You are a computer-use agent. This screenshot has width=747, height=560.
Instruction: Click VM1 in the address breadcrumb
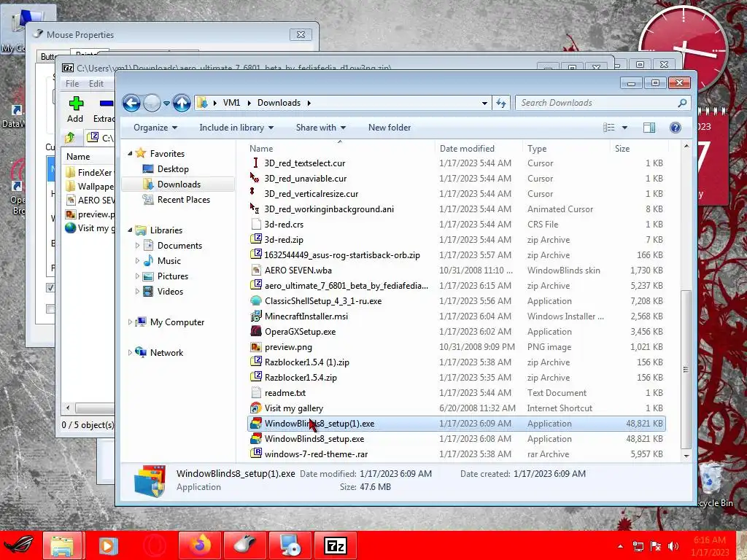[x=231, y=103]
